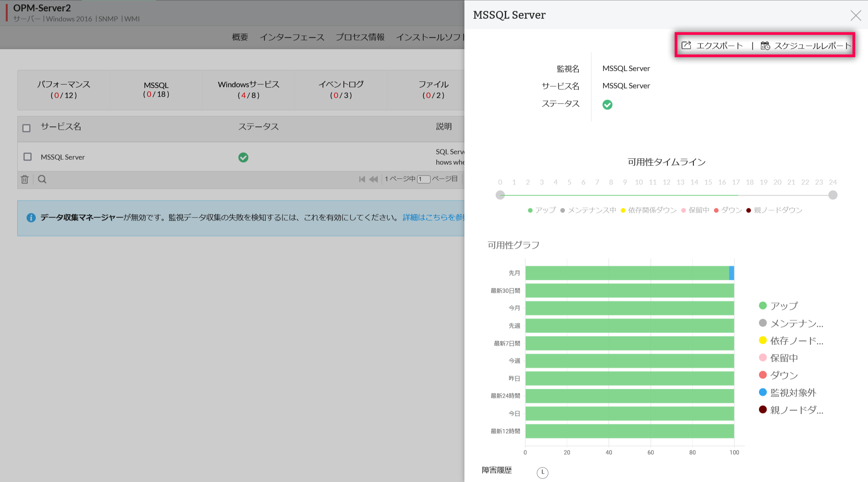Open the Windowsサービス monitor tab
This screenshot has width=868, height=482.
248,89
